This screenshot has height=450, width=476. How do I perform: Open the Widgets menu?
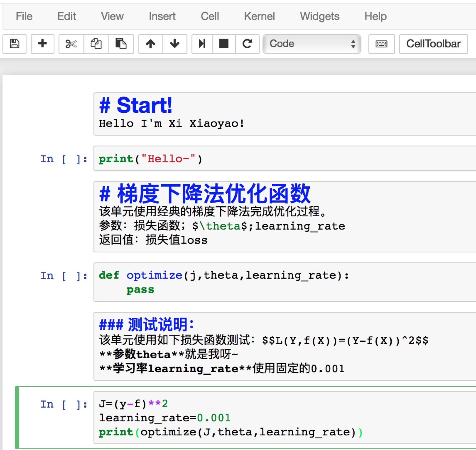point(320,16)
